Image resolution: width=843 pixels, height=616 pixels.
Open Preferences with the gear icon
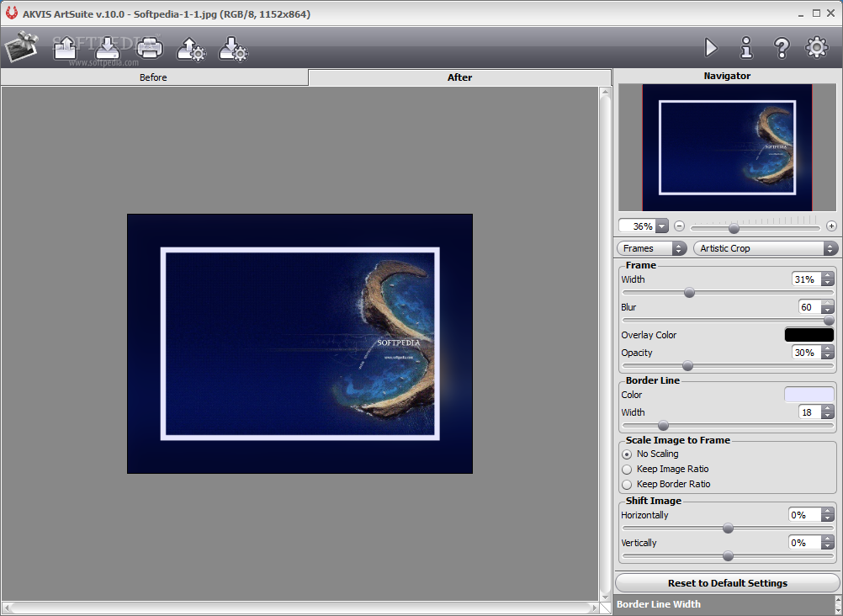point(817,48)
